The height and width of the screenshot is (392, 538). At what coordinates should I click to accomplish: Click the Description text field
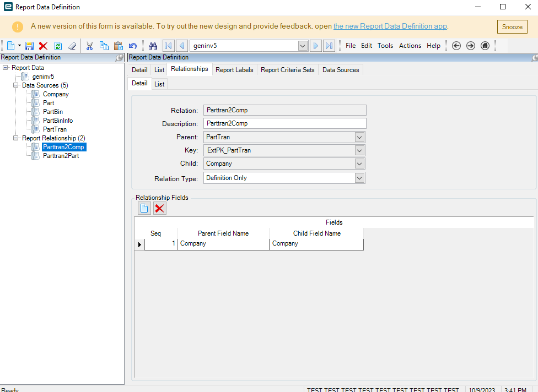(x=284, y=123)
